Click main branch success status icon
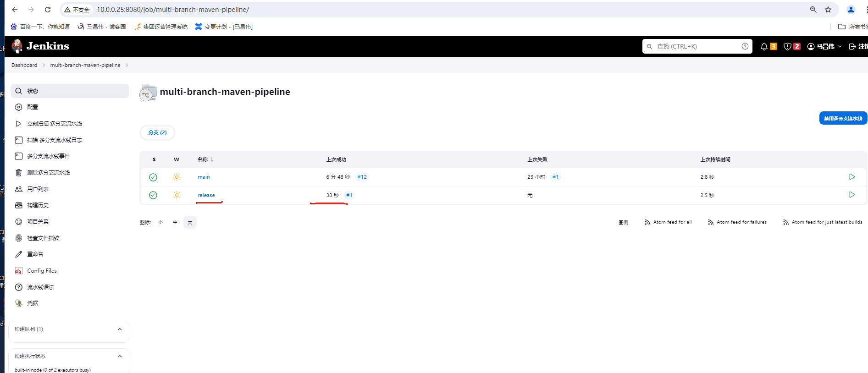 click(x=153, y=177)
